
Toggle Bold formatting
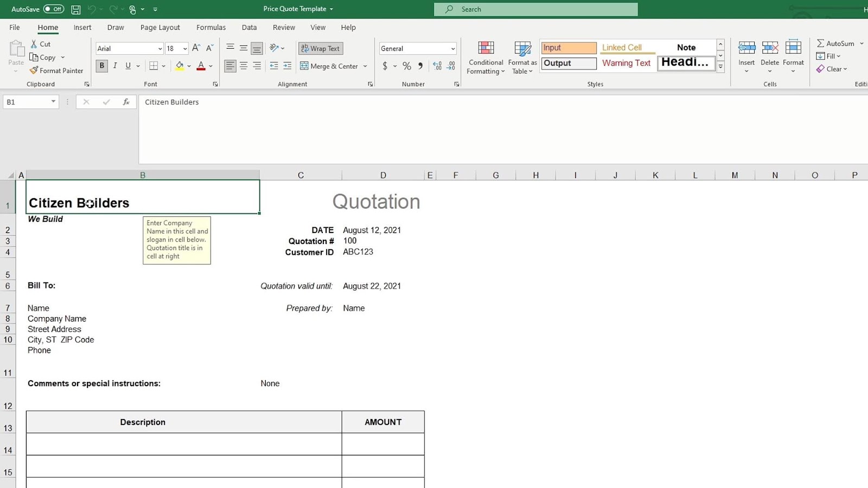[102, 66]
